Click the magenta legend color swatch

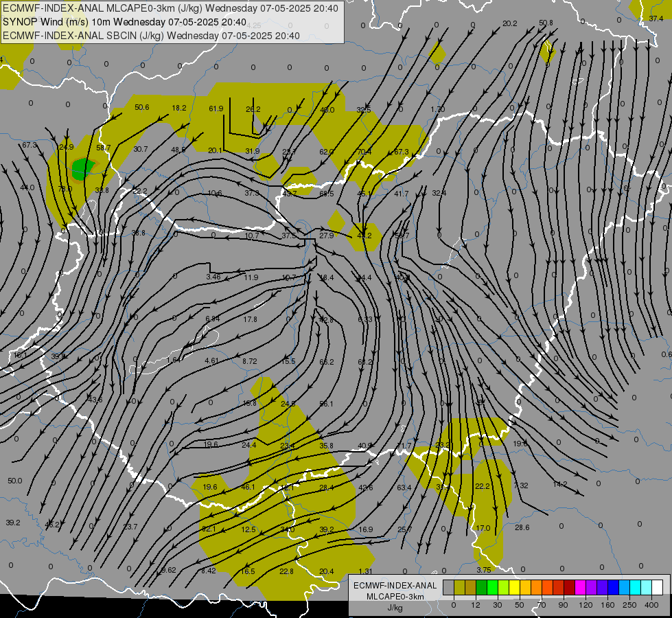[x=580, y=587]
